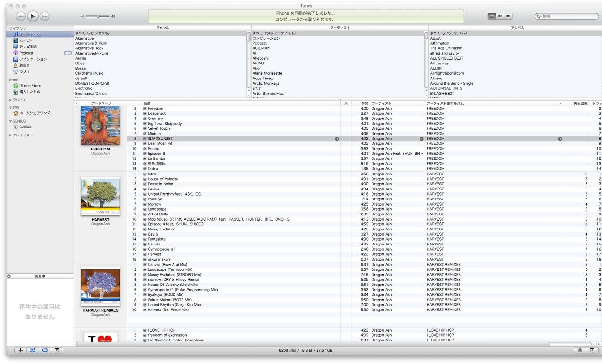Click the アートワーク column disclosure triangle
Screen dimensions: 602x364
(x=77, y=103)
